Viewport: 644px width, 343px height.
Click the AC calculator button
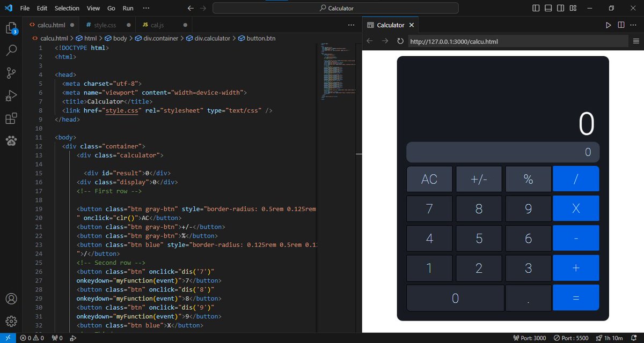429,179
